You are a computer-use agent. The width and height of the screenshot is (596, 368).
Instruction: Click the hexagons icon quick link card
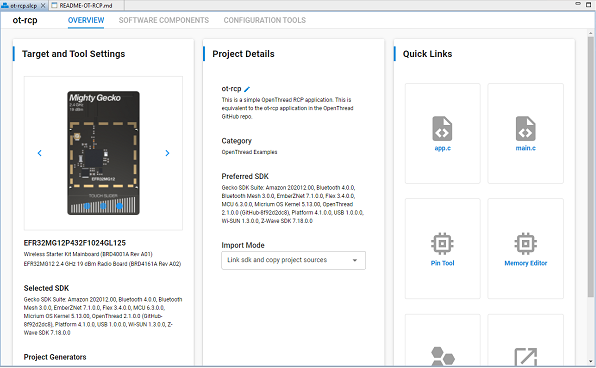(x=442, y=340)
